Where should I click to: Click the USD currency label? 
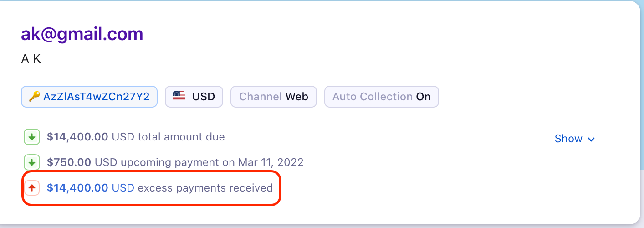pyautogui.click(x=203, y=97)
